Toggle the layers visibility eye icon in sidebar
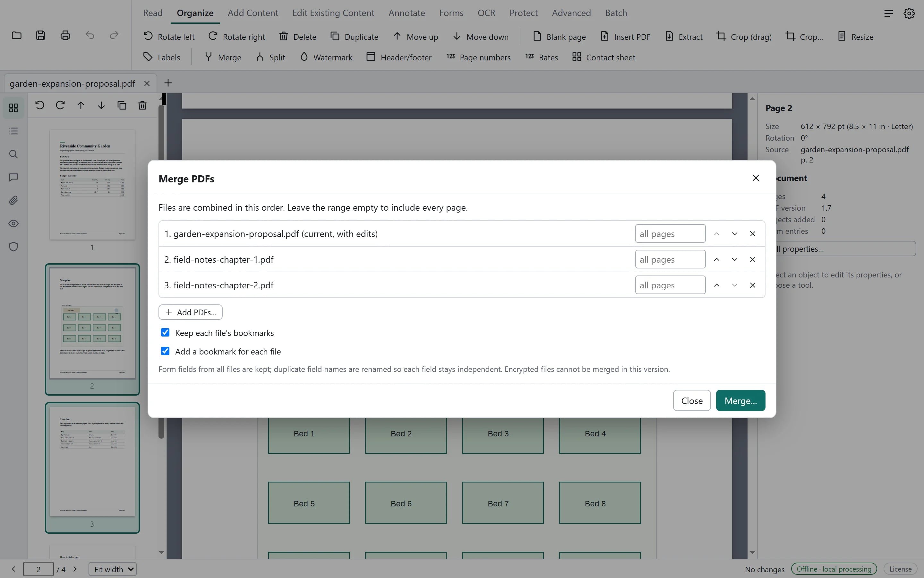The image size is (924, 578). (x=13, y=223)
